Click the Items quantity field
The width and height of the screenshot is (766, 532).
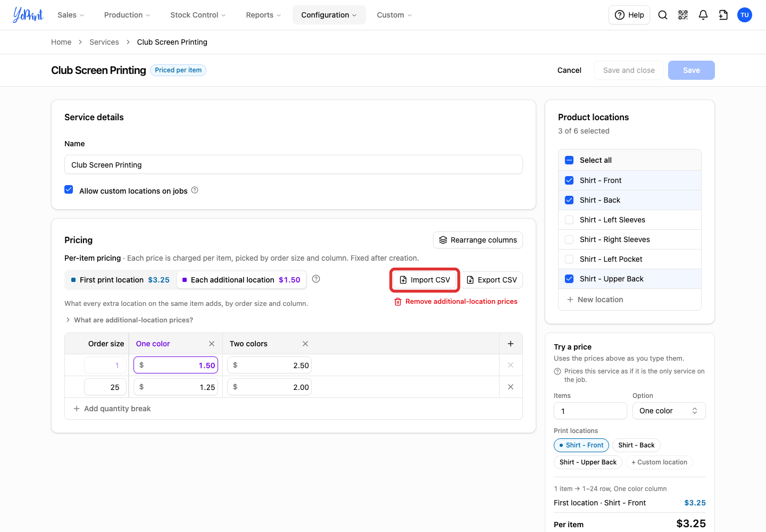click(590, 411)
